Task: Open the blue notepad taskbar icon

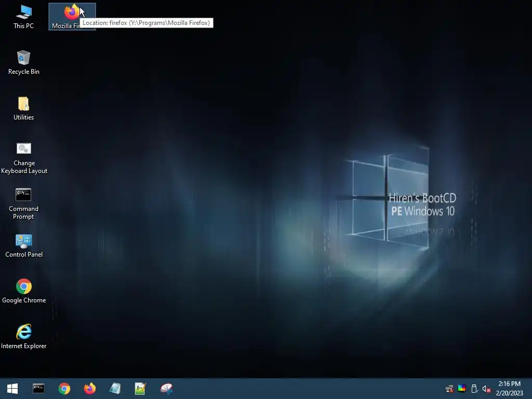Action: click(x=115, y=389)
